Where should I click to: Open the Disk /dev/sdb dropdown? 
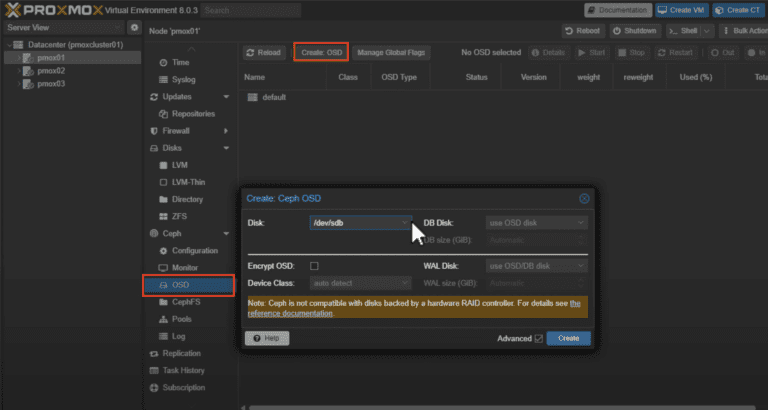tap(405, 223)
